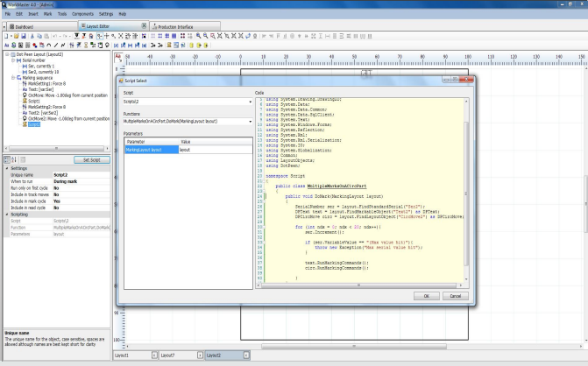Select MarkSetting1: Force 8 tree item
The image size is (588, 366).
(46, 83)
